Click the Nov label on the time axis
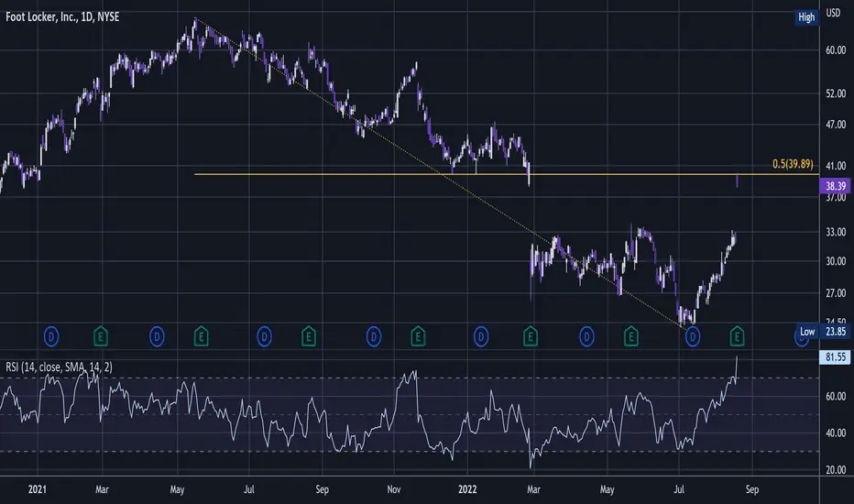 point(394,489)
